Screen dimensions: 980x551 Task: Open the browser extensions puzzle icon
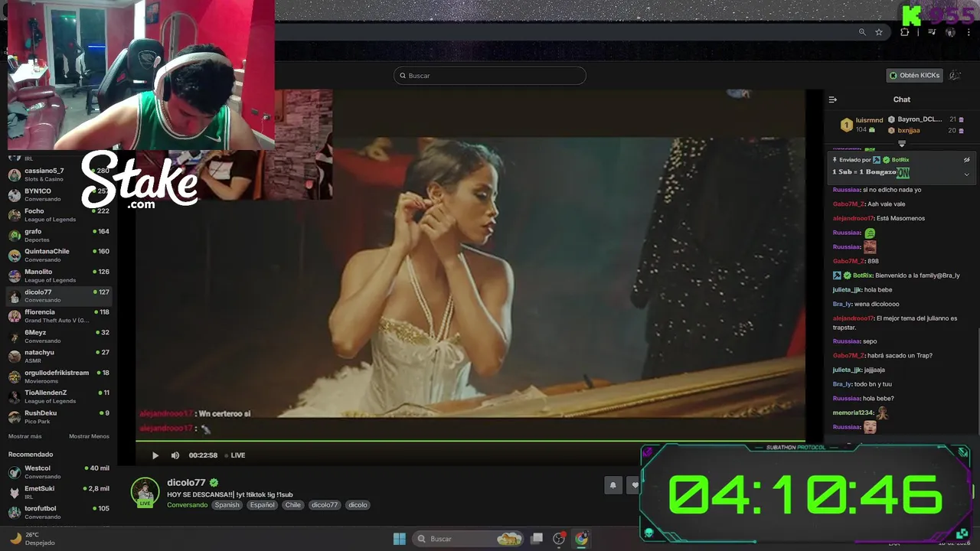905,32
